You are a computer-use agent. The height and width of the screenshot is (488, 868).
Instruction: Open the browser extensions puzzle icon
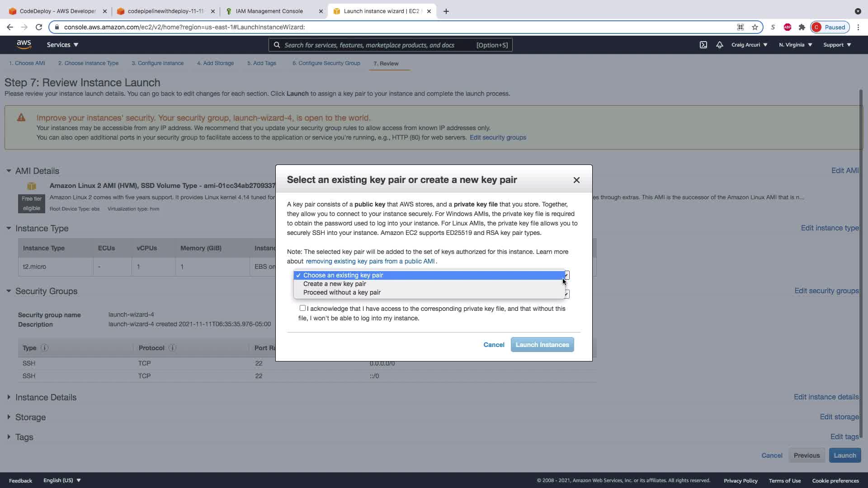pyautogui.click(x=802, y=27)
